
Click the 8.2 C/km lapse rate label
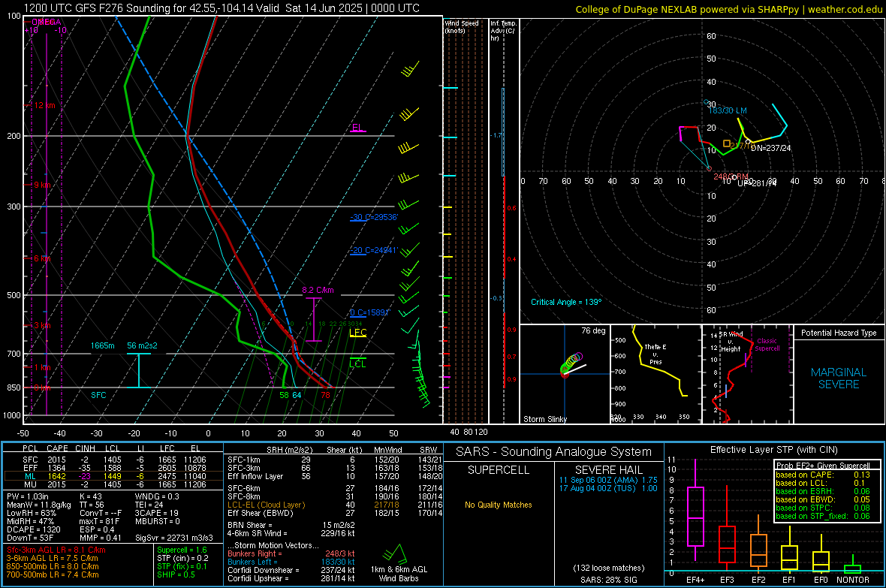(318, 290)
